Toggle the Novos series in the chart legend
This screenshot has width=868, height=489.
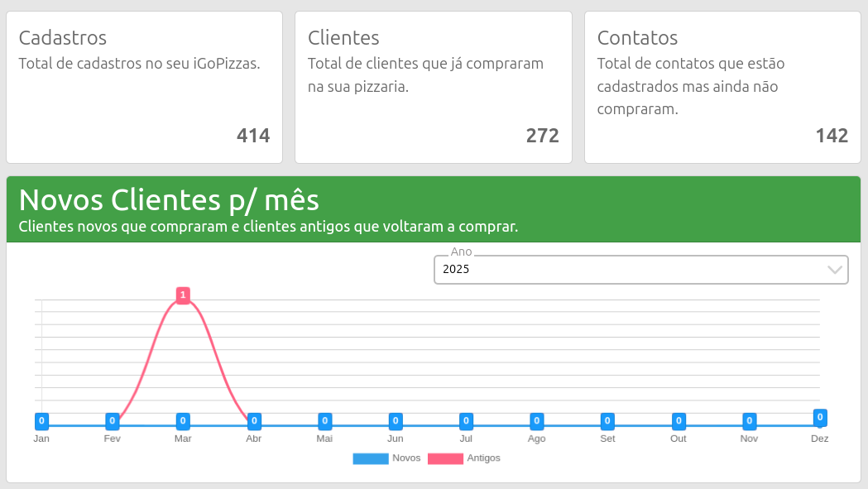[x=406, y=458]
